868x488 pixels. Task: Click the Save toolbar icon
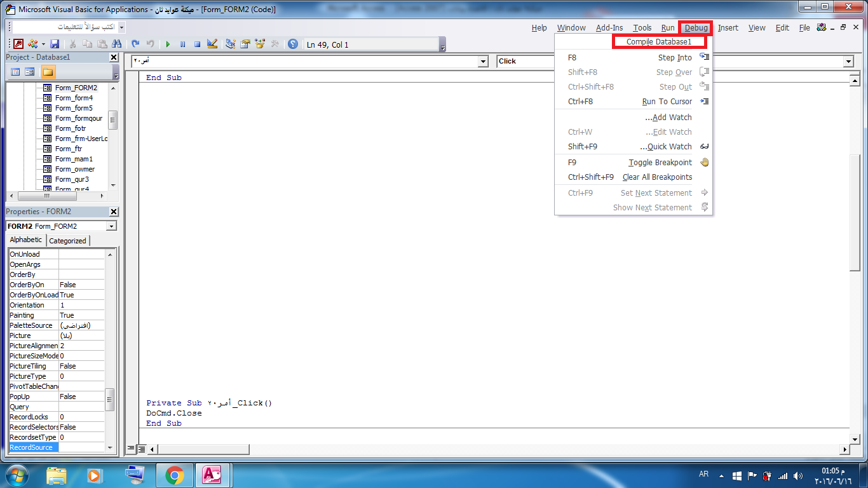(x=55, y=44)
